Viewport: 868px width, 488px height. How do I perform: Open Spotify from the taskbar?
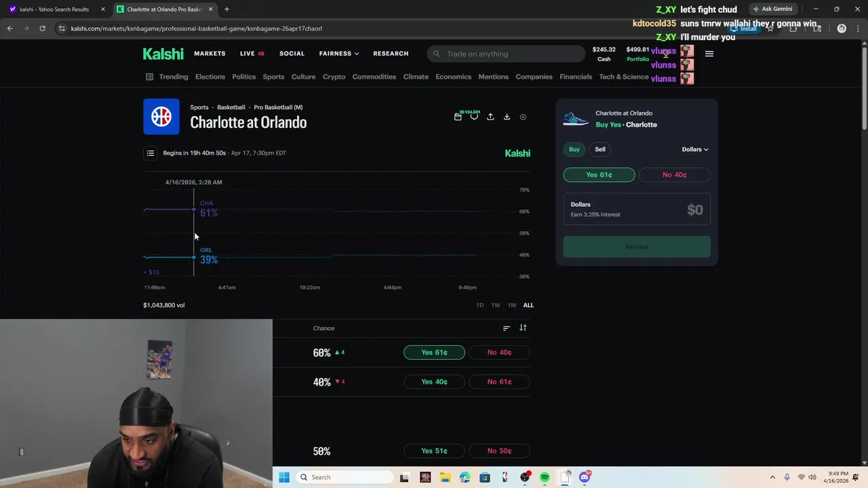(545, 477)
